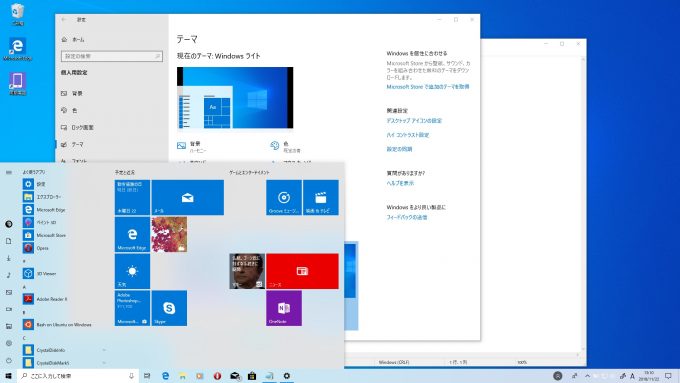Open the Movies & TV tile
The width and height of the screenshot is (680, 383).
[x=321, y=197]
